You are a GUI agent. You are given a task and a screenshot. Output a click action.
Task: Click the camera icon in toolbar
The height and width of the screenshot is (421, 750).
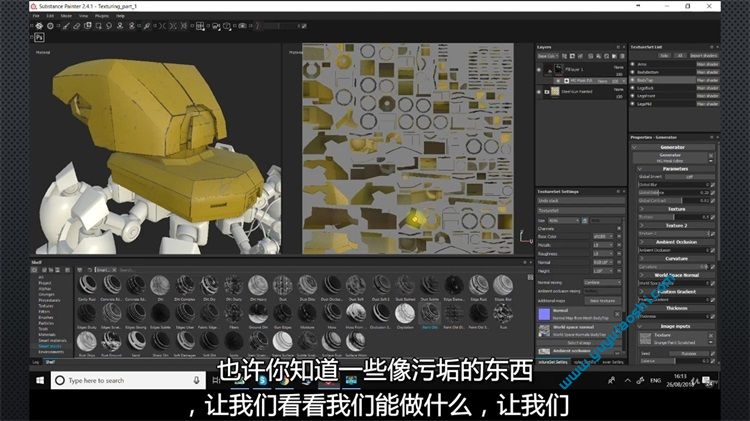(x=243, y=26)
